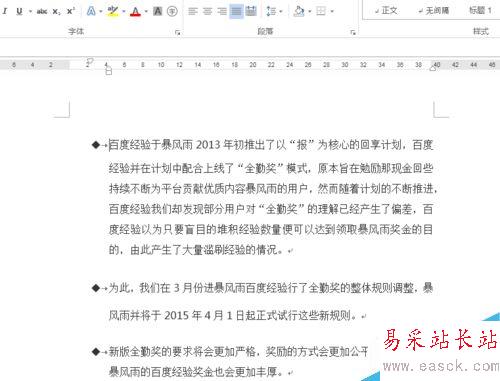Apply the 标题 1 style
Viewport: 500px width, 381px height.
pos(480,11)
